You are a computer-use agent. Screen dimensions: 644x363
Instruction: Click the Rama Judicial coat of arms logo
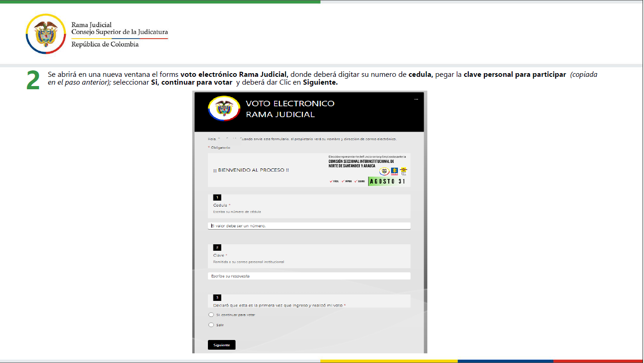46,34
